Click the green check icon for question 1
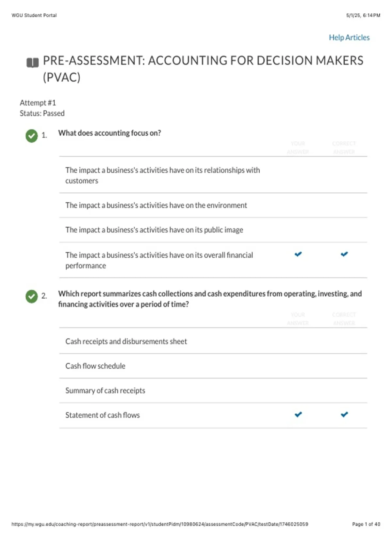The height and width of the screenshot is (556, 392). coord(32,135)
